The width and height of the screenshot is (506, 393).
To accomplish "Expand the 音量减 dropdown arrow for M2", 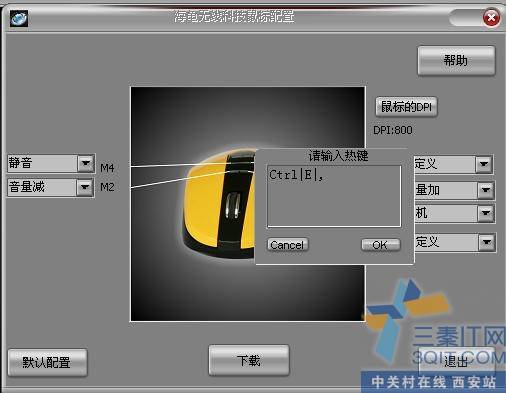I will pos(85,187).
